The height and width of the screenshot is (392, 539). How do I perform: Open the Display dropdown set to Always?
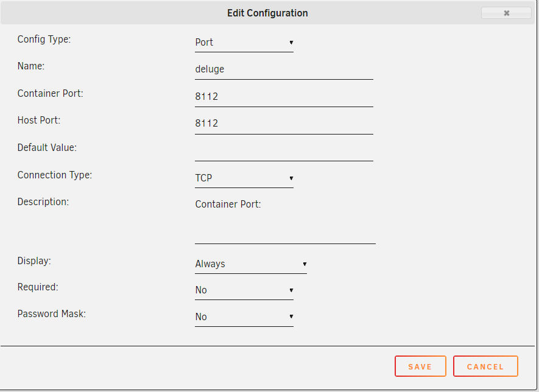[250, 264]
